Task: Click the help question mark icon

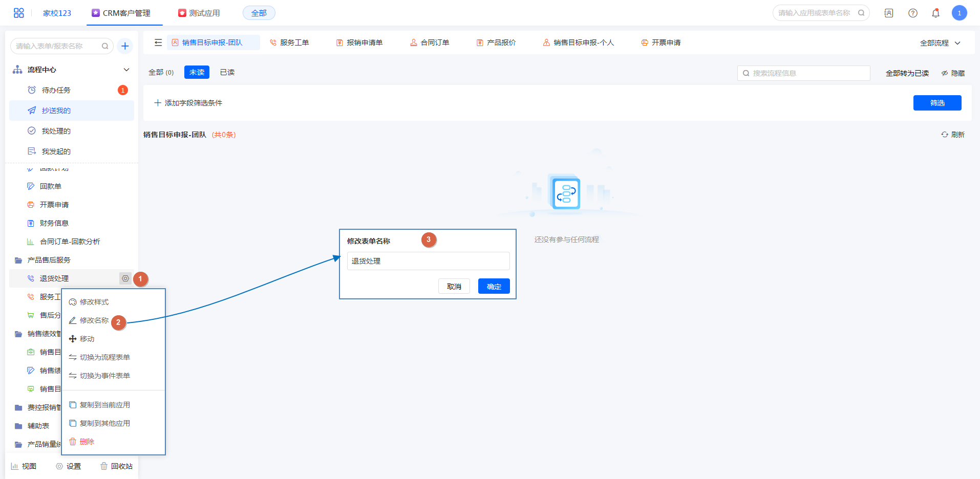Action: pos(912,13)
